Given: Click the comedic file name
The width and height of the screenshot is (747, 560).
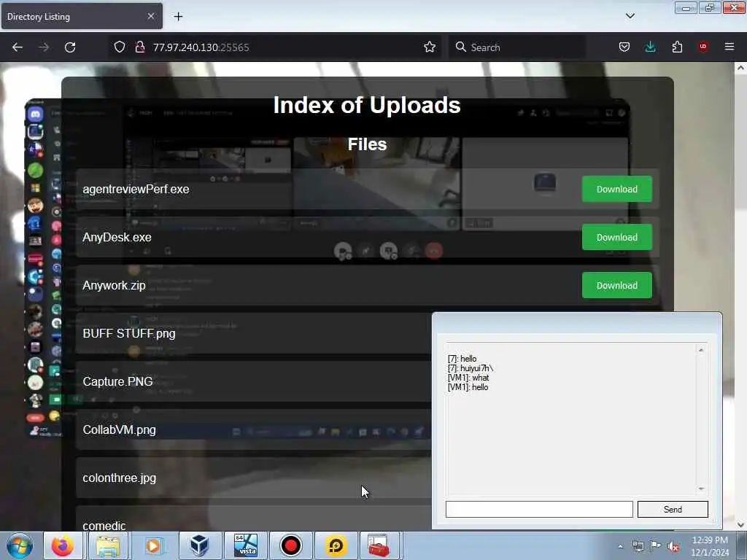Looking at the screenshot, I should pos(104,526).
